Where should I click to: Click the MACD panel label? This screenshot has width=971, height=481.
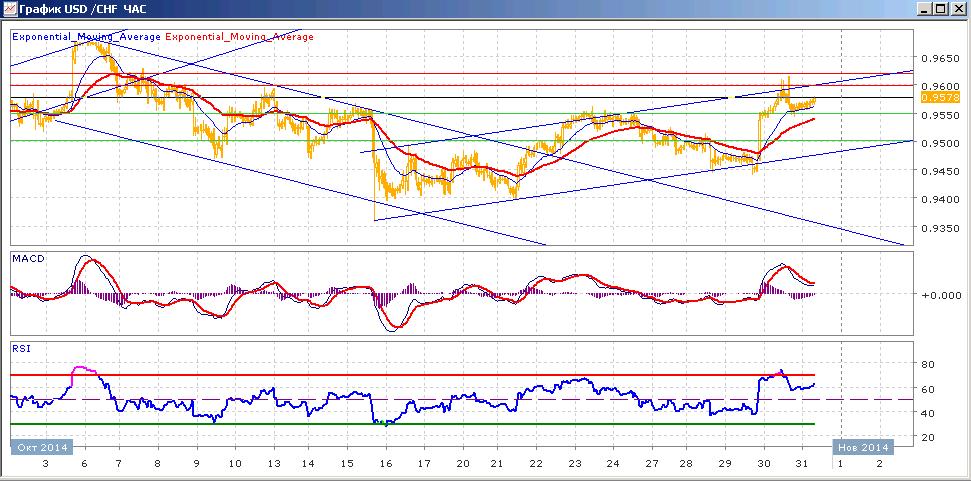pos(28,258)
